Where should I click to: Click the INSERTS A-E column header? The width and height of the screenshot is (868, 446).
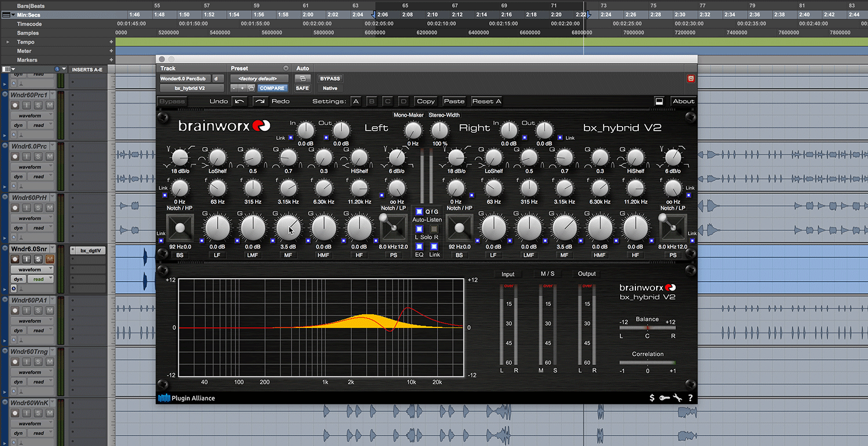(x=87, y=69)
